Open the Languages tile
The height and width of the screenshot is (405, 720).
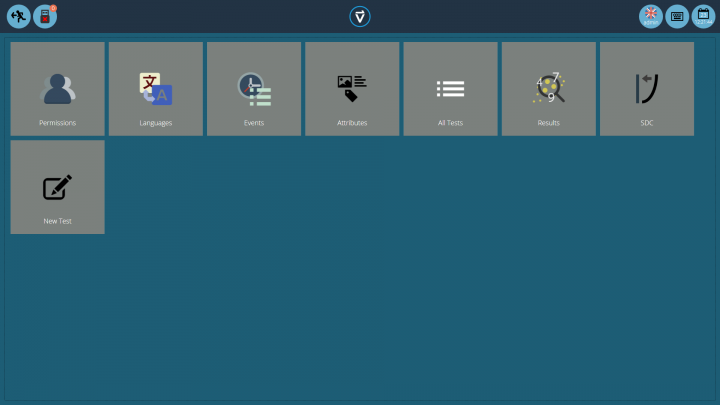click(156, 89)
